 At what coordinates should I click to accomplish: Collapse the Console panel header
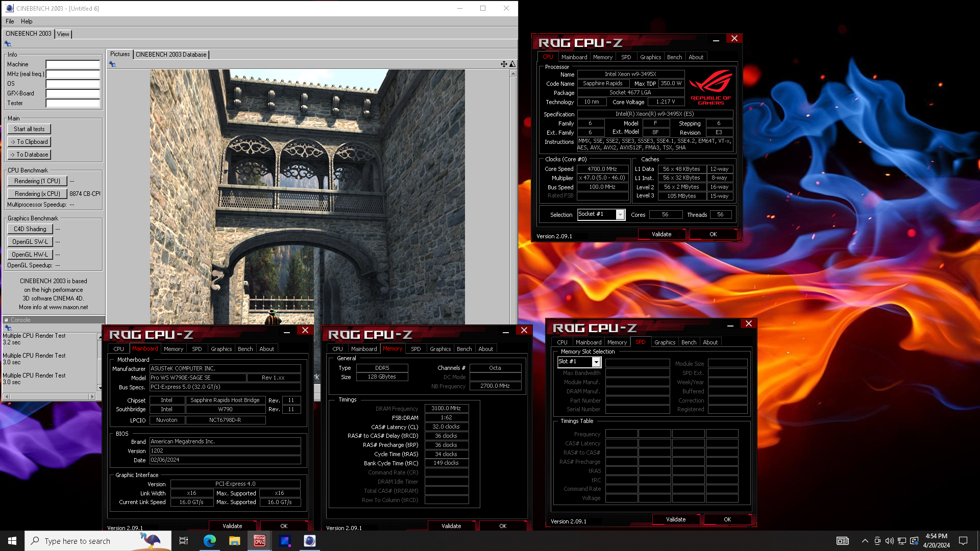[x=7, y=320]
